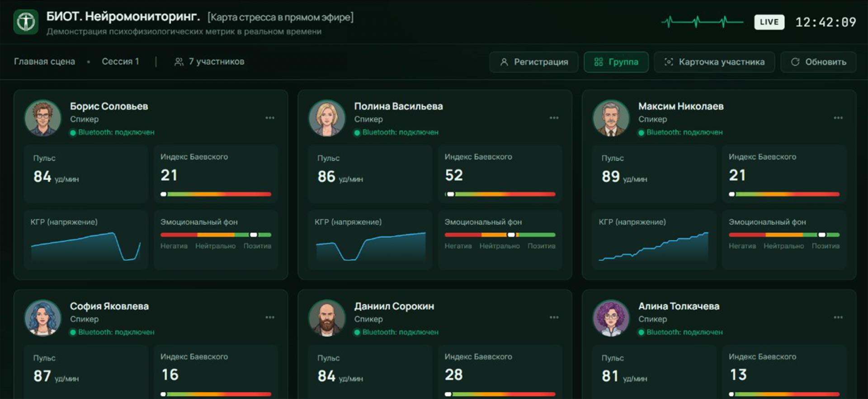868x399 pixels.
Task: Open the options menu for Алина Толкачева
Action: [x=838, y=317]
